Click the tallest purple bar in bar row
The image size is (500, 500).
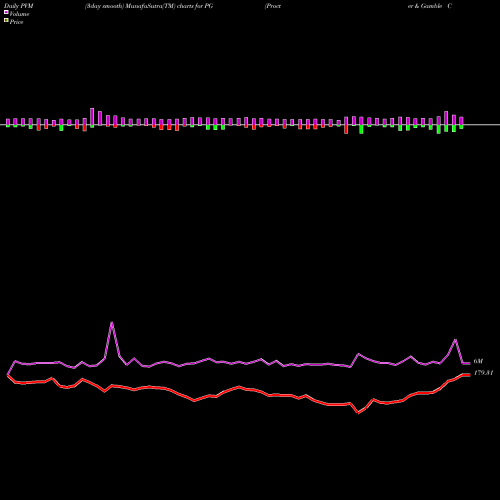click(x=92, y=116)
